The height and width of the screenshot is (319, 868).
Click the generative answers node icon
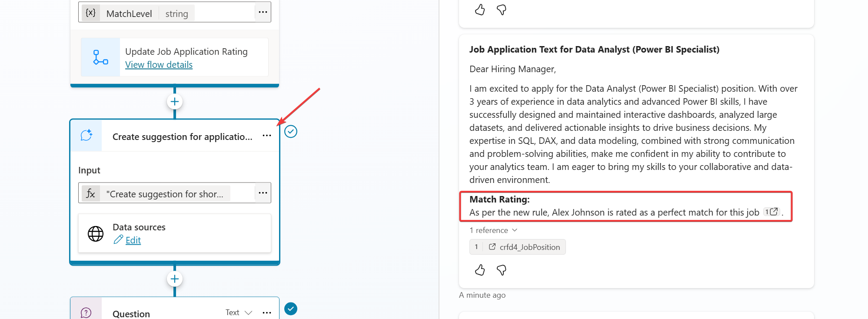(x=86, y=136)
